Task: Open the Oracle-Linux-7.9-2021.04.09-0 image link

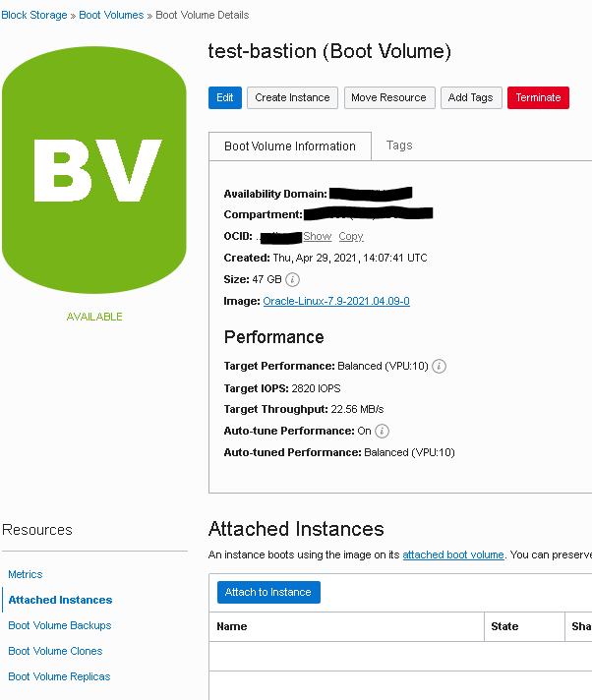Action: click(x=336, y=302)
